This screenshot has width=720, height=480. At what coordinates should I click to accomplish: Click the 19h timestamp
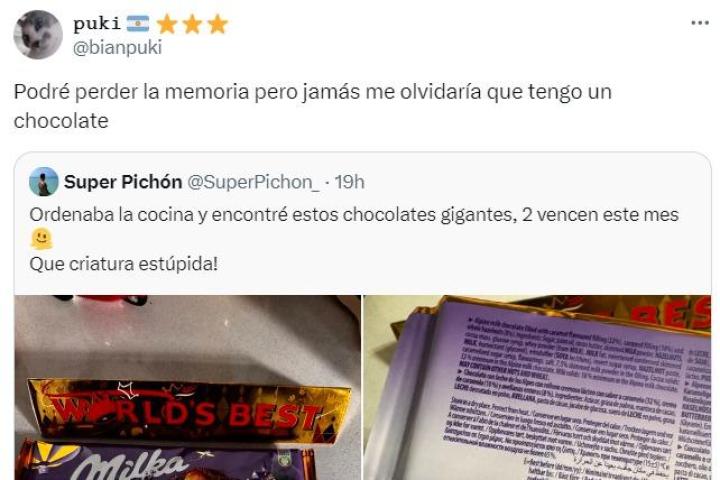click(x=349, y=182)
